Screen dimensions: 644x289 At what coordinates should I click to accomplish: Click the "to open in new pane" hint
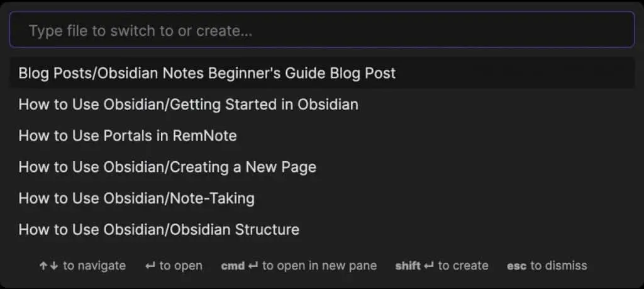(x=319, y=266)
